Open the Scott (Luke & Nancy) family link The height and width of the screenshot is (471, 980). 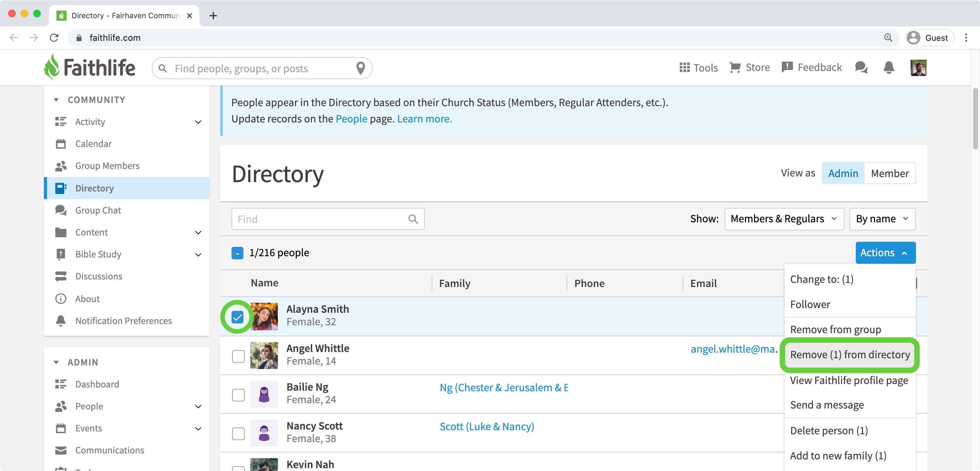[487, 426]
